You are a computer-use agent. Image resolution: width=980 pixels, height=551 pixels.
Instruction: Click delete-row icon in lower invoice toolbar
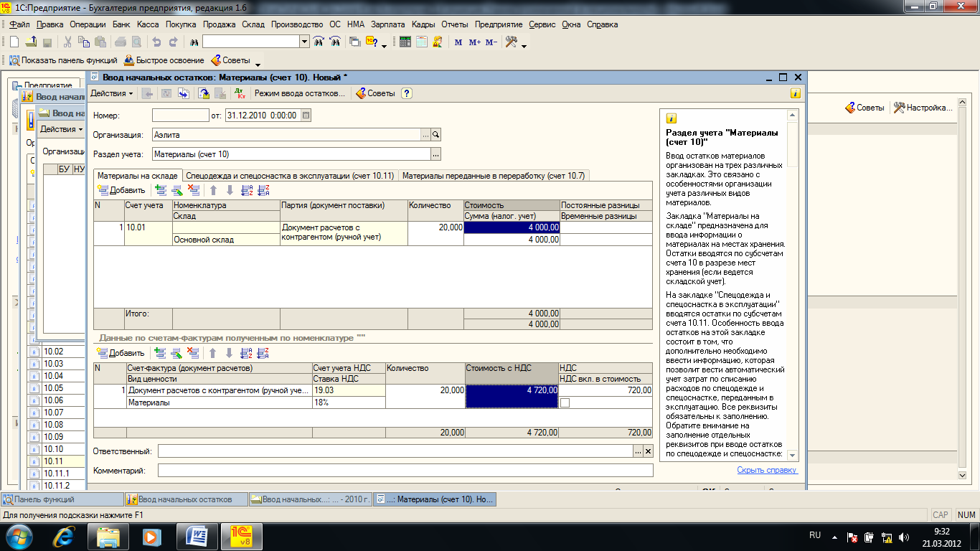(193, 353)
